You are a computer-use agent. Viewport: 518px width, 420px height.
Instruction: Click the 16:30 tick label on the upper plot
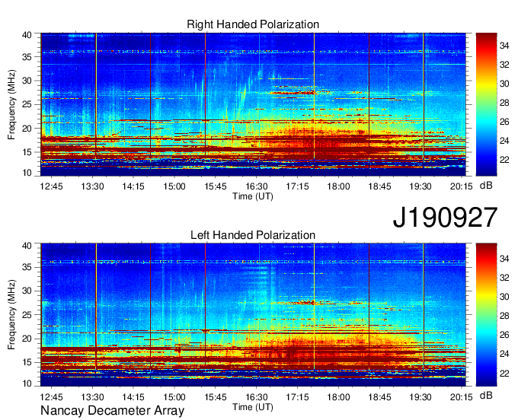coord(257,186)
